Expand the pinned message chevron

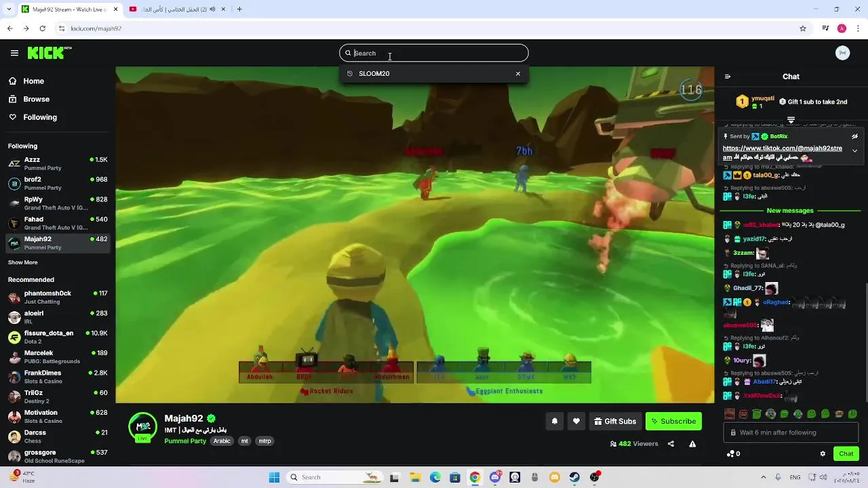[854, 150]
